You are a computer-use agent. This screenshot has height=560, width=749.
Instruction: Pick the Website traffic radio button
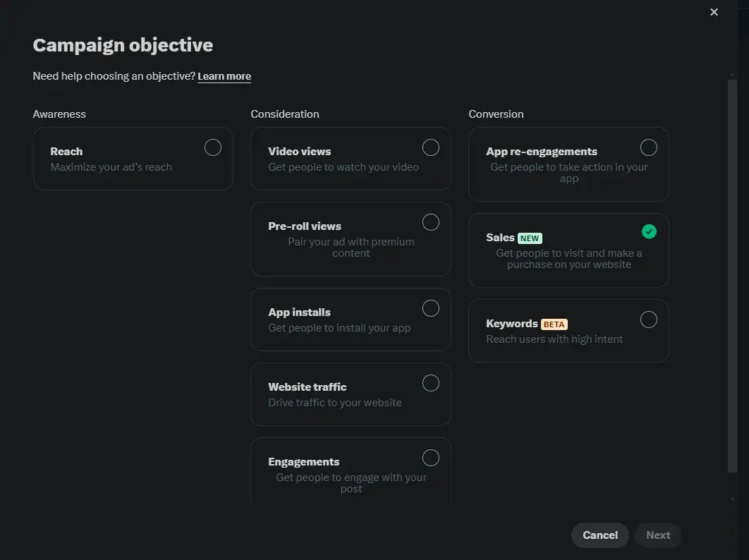tap(430, 383)
